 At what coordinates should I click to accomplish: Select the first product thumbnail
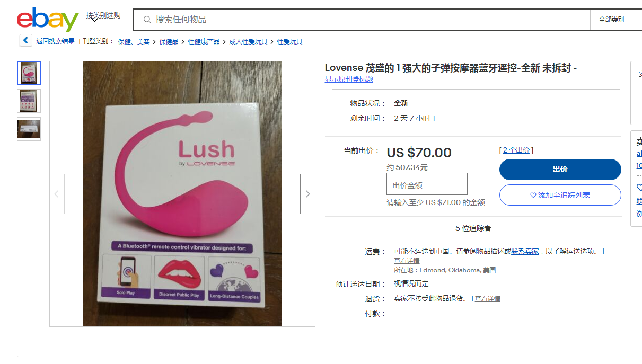29,73
